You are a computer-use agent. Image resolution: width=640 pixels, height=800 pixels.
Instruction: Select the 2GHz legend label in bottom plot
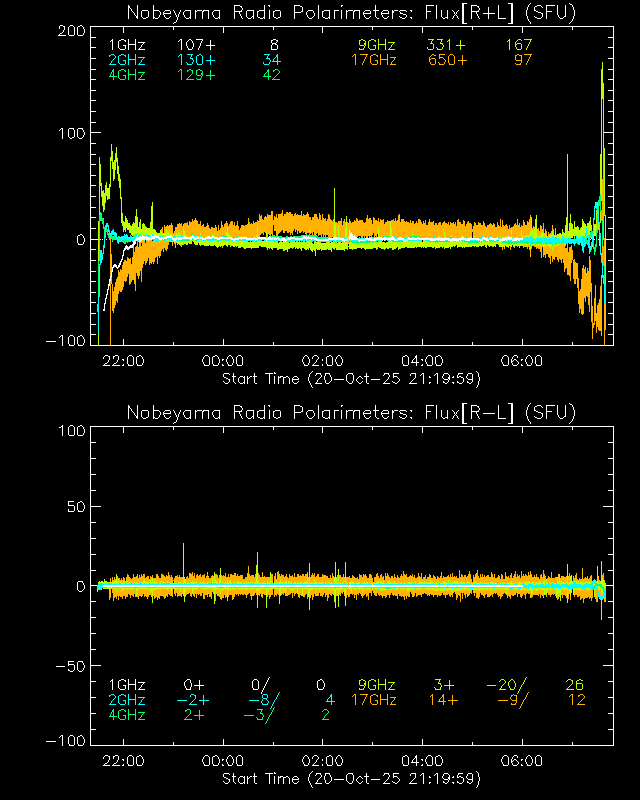coord(126,700)
